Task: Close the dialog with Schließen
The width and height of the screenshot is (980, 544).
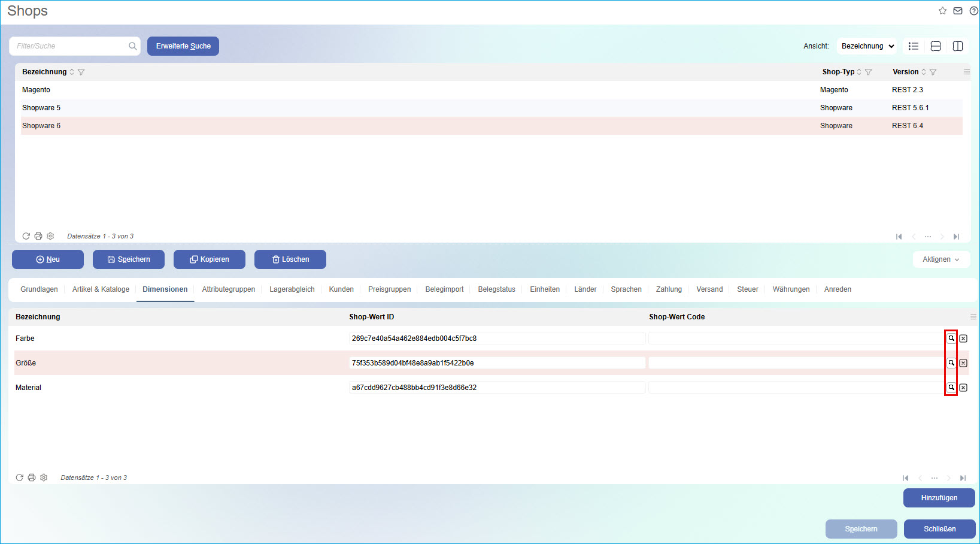Action: (939, 529)
